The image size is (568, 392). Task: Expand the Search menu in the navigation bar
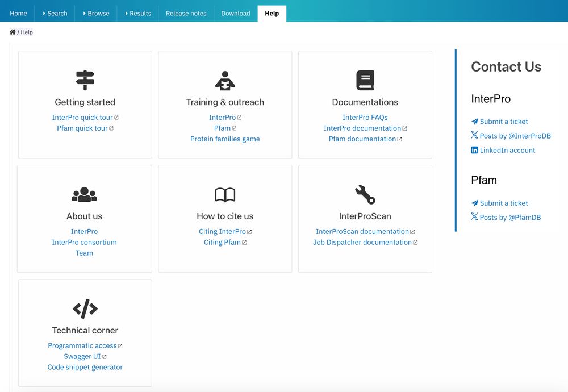55,14
